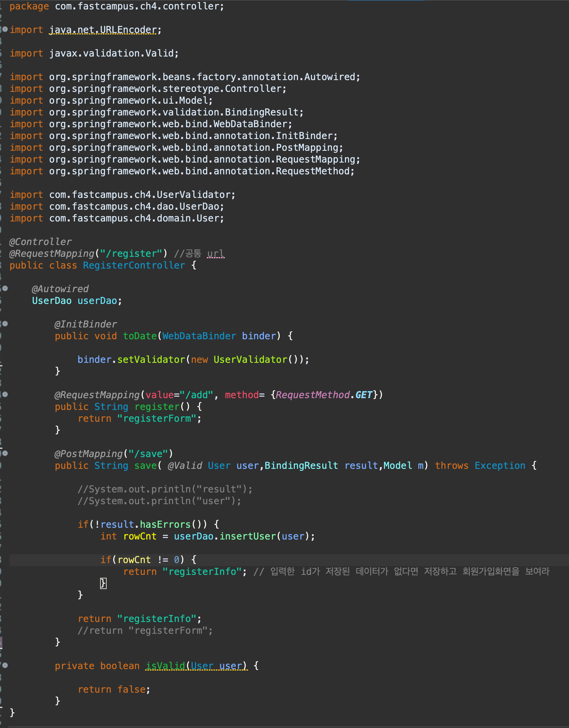
Task: Click the setValidator method call
Action: click(151, 359)
